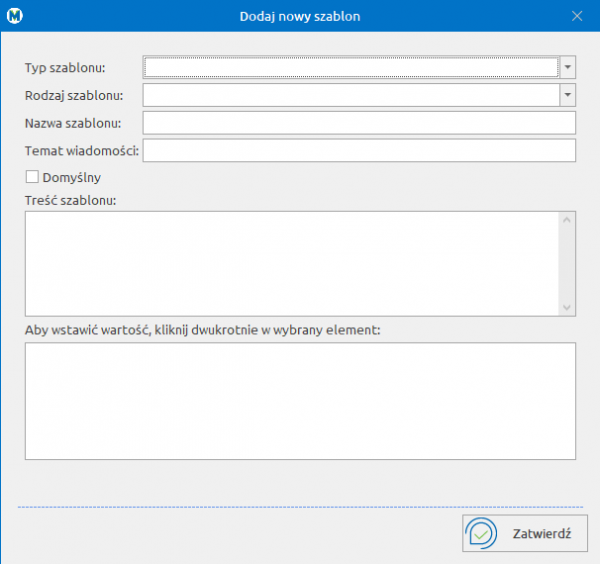The width and height of the screenshot is (600, 564).
Task: Click the Domyślny checkbox label text
Action: [x=71, y=177]
